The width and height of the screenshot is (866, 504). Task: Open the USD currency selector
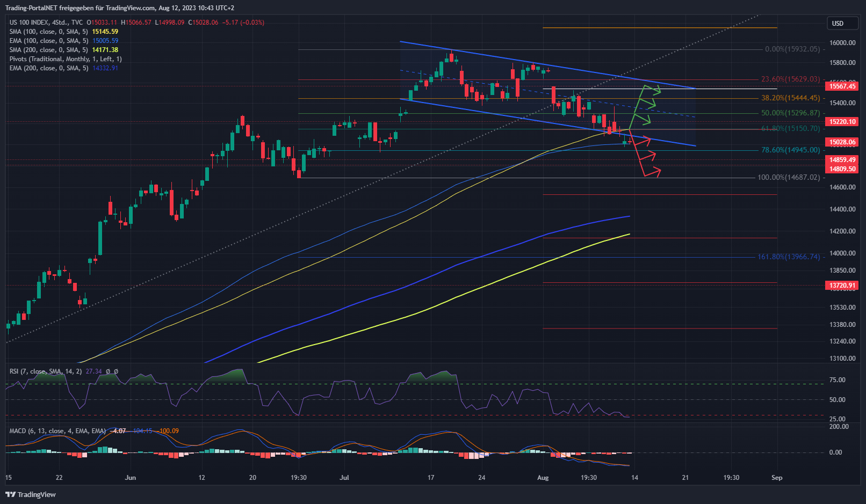click(842, 23)
